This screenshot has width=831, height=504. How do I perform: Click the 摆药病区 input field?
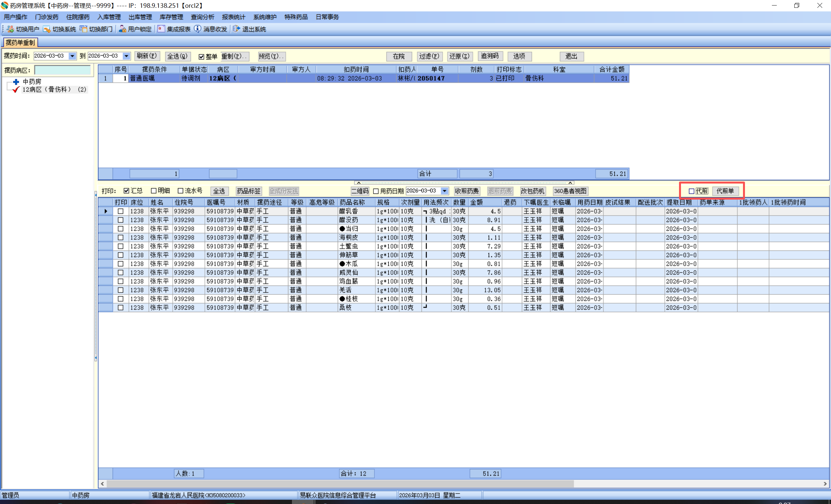[62, 70]
